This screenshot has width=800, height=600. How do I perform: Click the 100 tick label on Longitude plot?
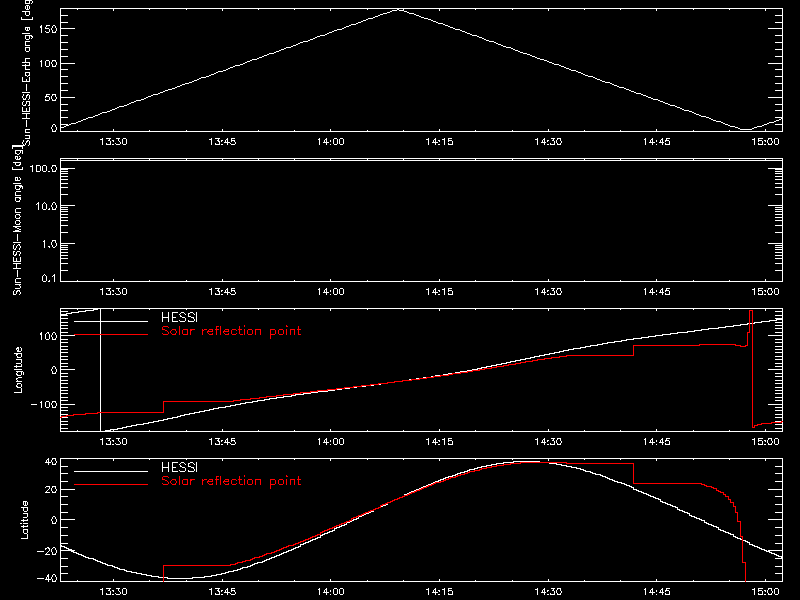click(x=47, y=336)
